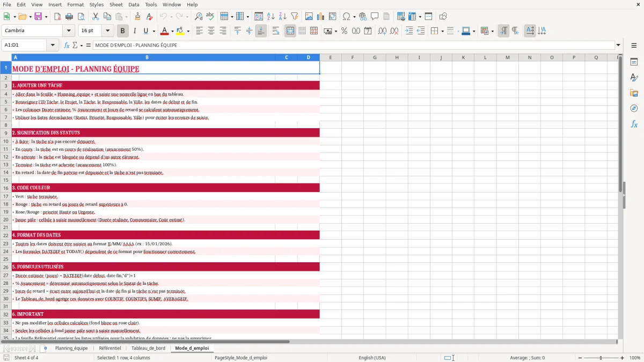The image size is (644, 362).
Task: Insert an image
Action: coord(309,17)
